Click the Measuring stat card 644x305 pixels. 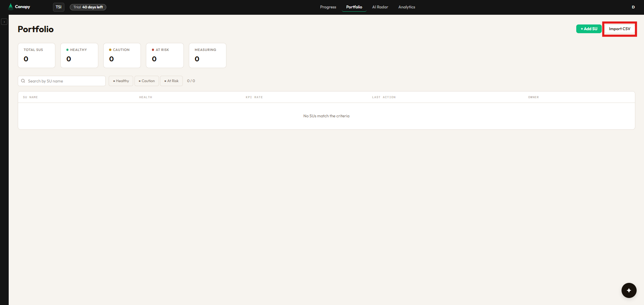coord(208,55)
